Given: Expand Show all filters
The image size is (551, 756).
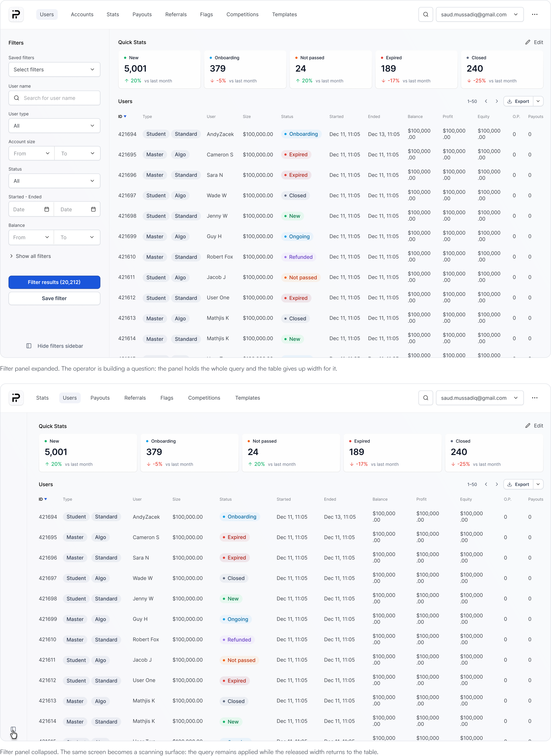Looking at the screenshot, I should (30, 256).
